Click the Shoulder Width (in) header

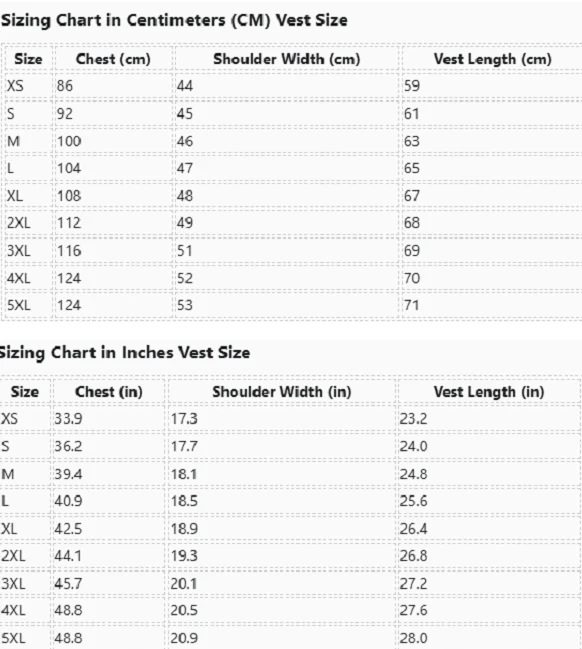(282, 392)
